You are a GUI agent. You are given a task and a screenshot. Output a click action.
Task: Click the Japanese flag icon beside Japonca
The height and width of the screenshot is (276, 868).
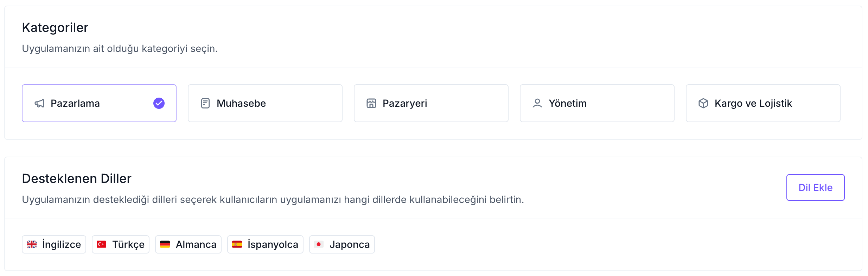tap(319, 244)
